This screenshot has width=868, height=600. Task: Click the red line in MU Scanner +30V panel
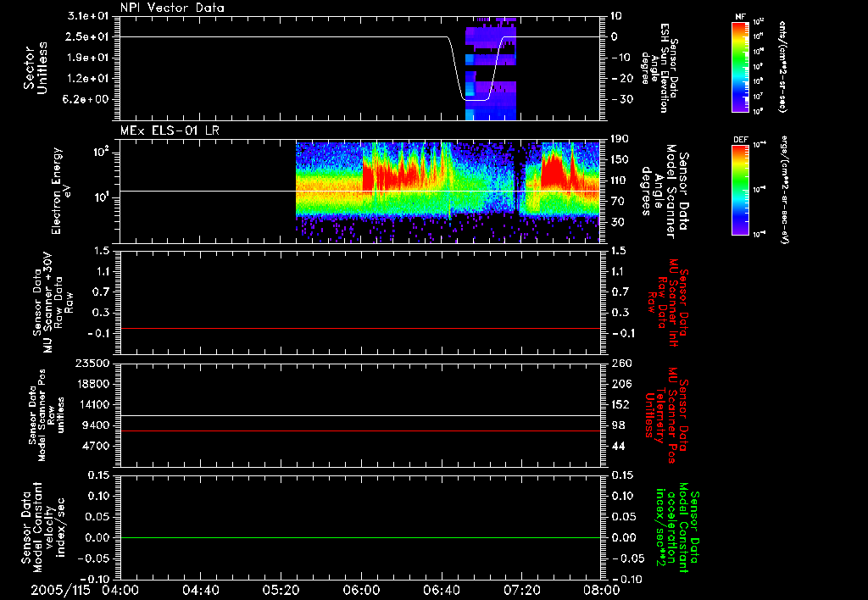[359, 328]
